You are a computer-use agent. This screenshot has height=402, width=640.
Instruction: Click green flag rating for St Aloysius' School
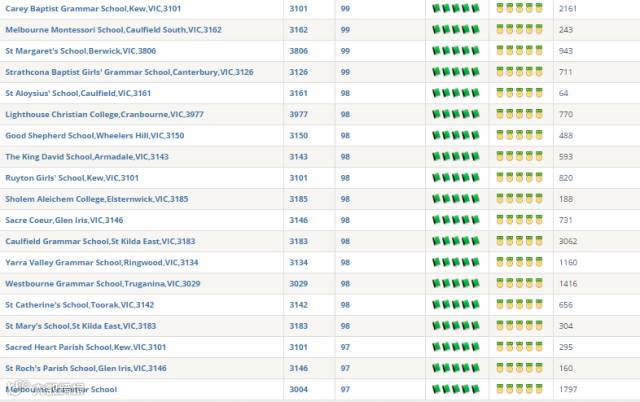point(456,93)
